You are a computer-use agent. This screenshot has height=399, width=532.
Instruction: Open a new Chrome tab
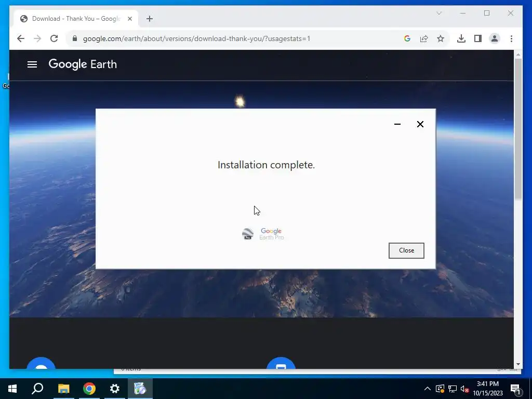150,19
